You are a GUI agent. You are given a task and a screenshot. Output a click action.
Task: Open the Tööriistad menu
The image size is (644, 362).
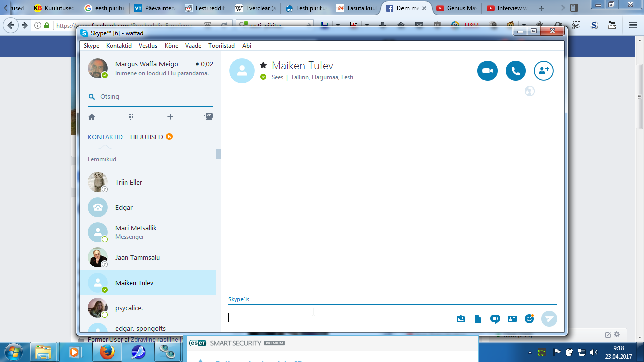click(221, 46)
